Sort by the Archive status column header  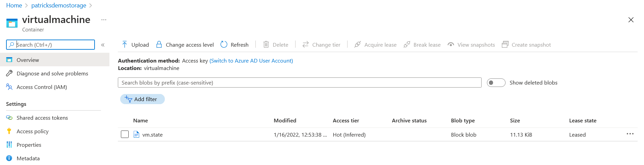pos(409,120)
